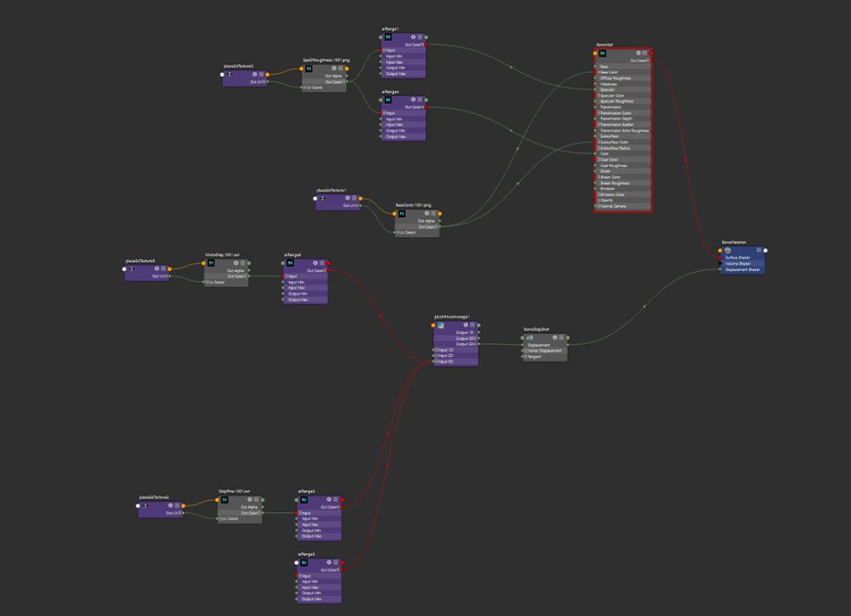The height and width of the screenshot is (616, 851).
Task: Expand Uv Coord on DispFine.1001.exr node
Action: pos(220,519)
